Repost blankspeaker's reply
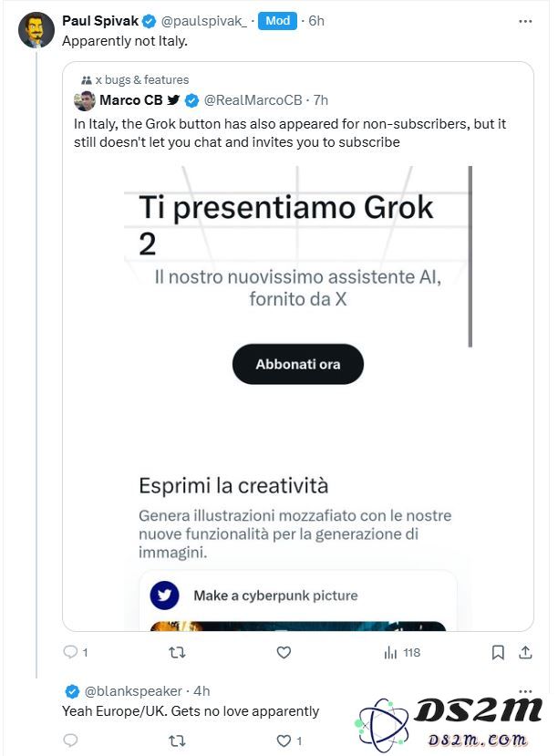Viewport: 558px width, 756px height. pos(177,740)
